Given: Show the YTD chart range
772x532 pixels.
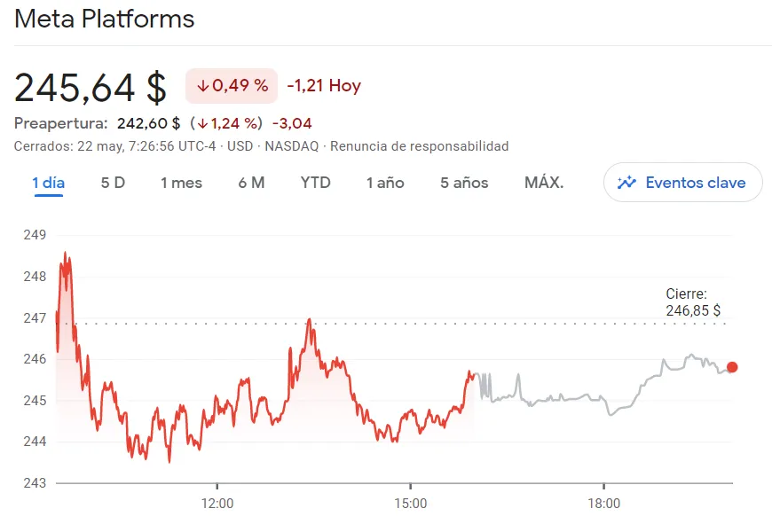Looking at the screenshot, I should 315,183.
